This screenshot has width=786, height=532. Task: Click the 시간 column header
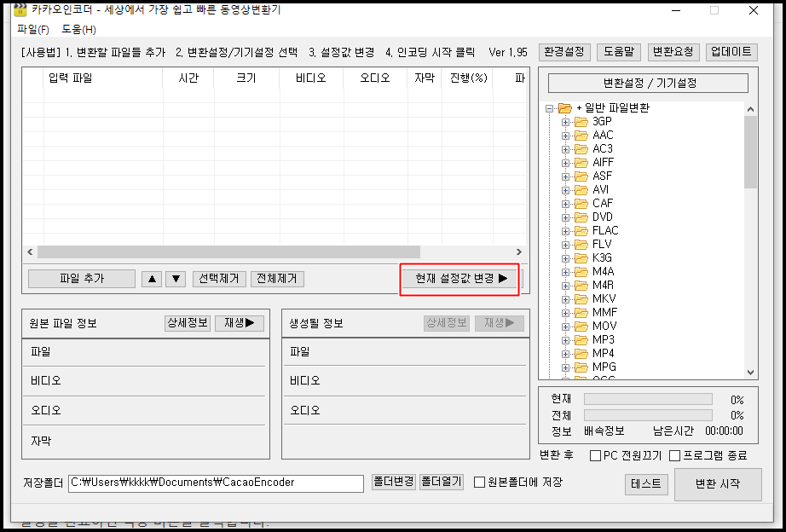pyautogui.click(x=188, y=78)
